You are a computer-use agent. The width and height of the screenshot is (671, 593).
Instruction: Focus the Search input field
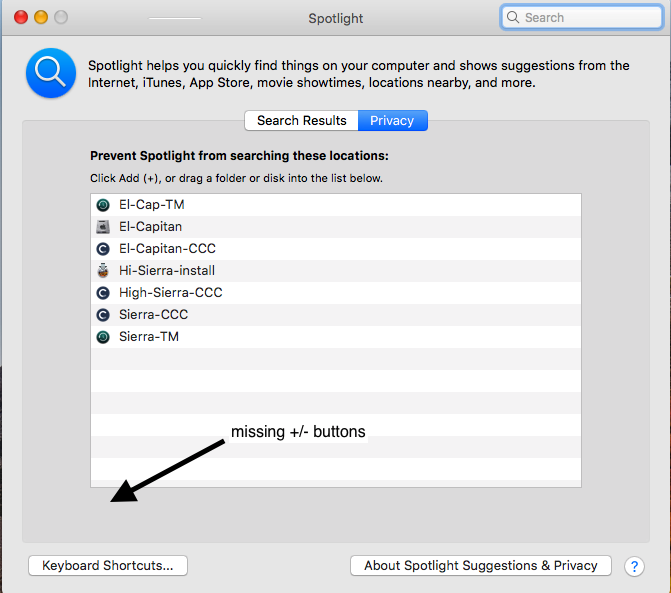582,17
